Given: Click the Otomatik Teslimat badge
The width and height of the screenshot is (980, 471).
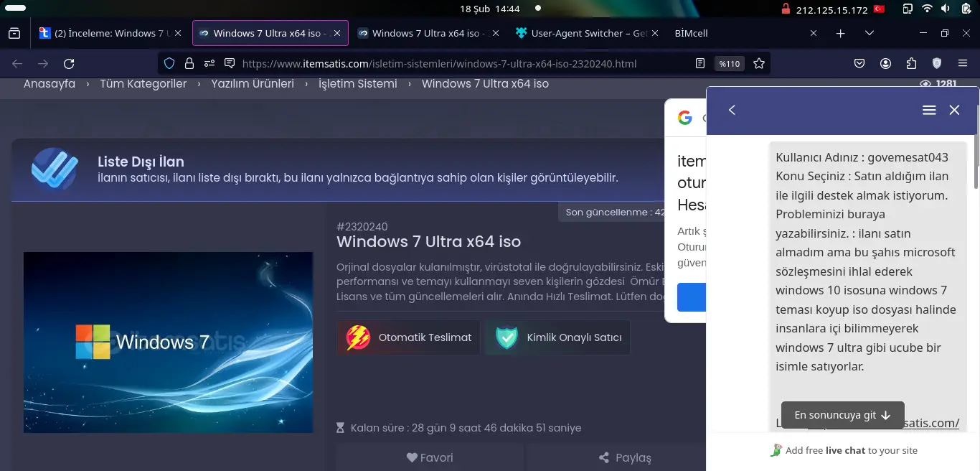Looking at the screenshot, I should pos(409,337).
